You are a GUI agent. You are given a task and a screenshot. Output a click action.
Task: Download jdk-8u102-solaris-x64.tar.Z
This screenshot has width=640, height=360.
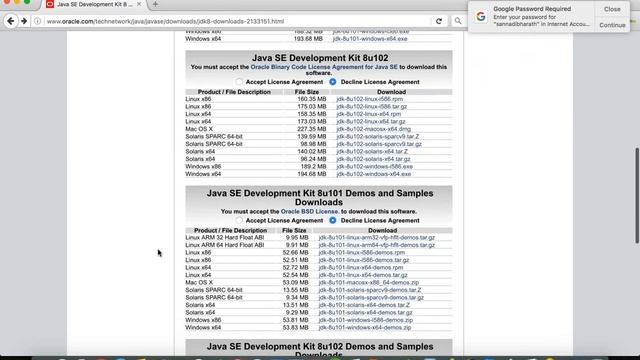point(372,151)
